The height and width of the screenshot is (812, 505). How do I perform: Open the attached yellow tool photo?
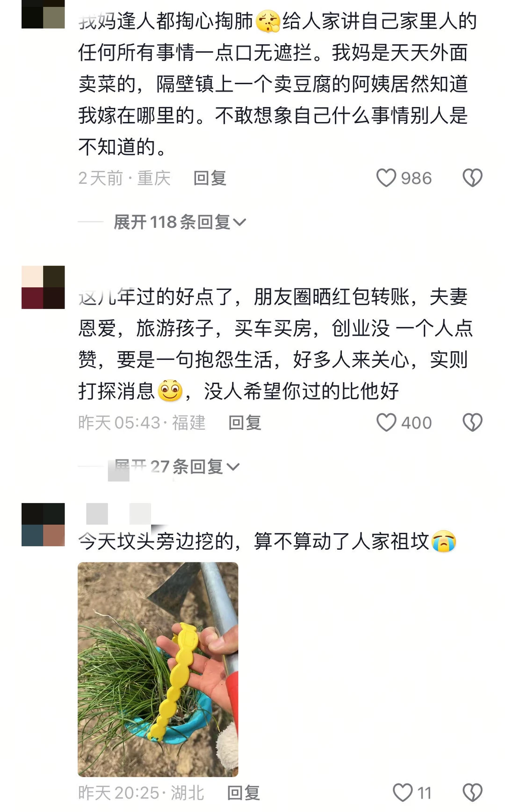coord(158,669)
